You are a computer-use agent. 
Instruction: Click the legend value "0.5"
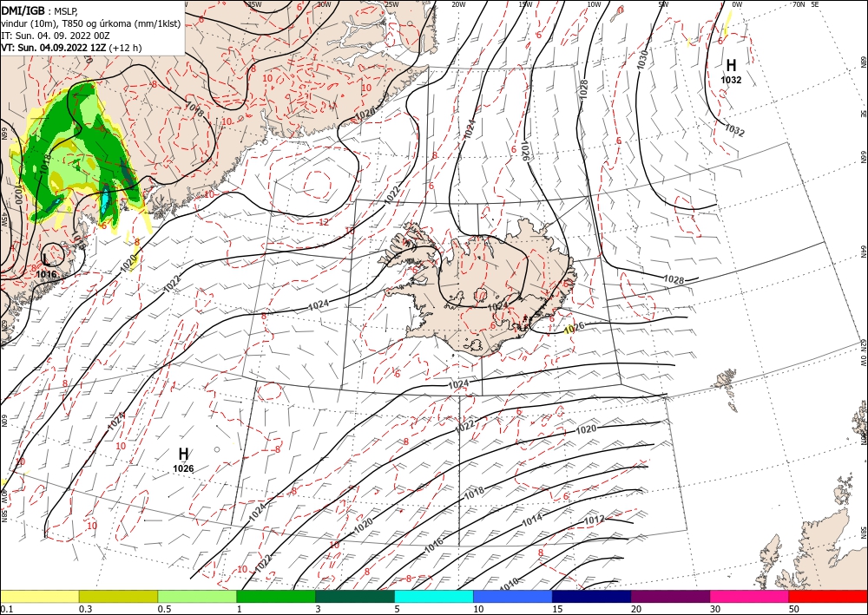[164, 609]
